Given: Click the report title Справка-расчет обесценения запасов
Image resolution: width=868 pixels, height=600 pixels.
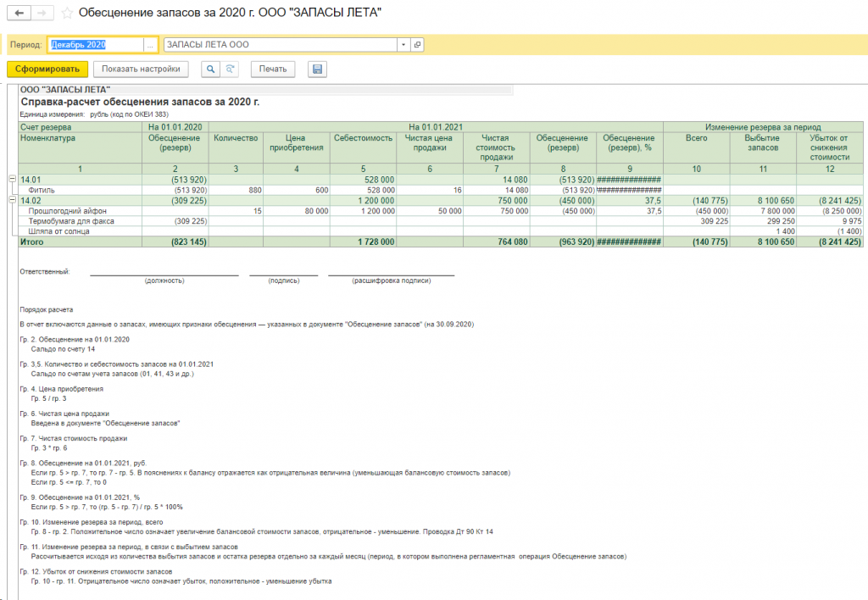Looking at the screenshot, I should point(140,102).
